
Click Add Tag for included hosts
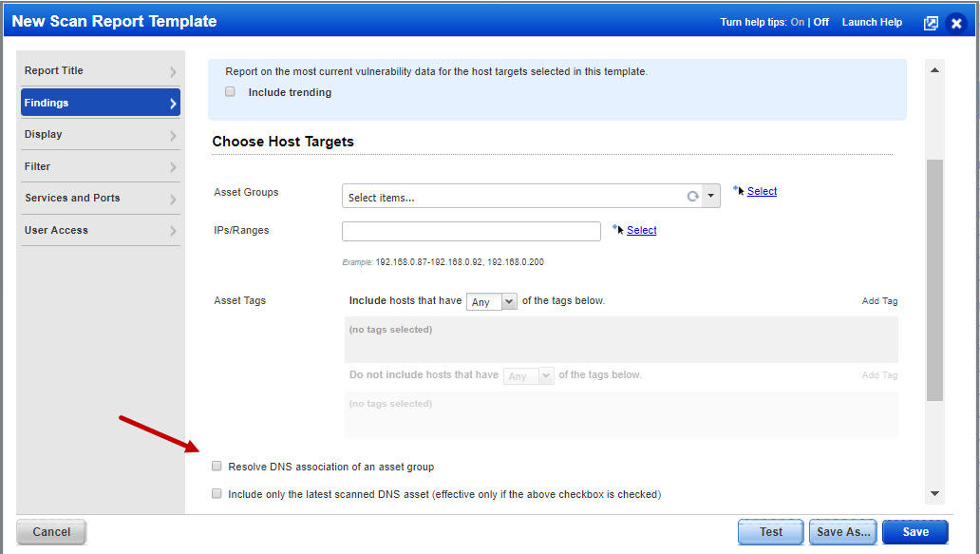tap(878, 300)
